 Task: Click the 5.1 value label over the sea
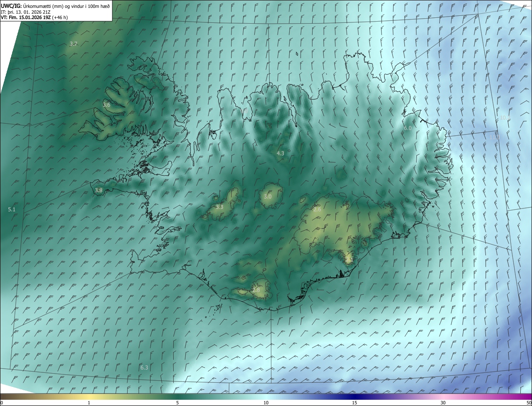(x=12, y=210)
